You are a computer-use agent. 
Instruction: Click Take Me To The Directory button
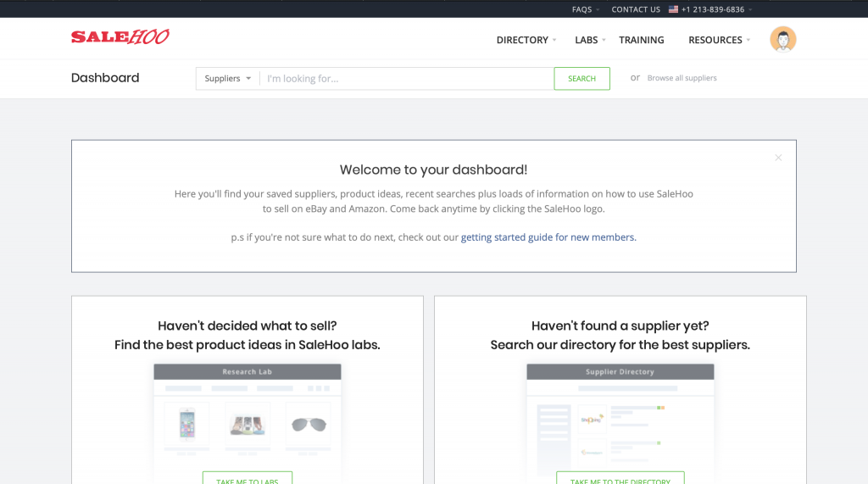620,479
